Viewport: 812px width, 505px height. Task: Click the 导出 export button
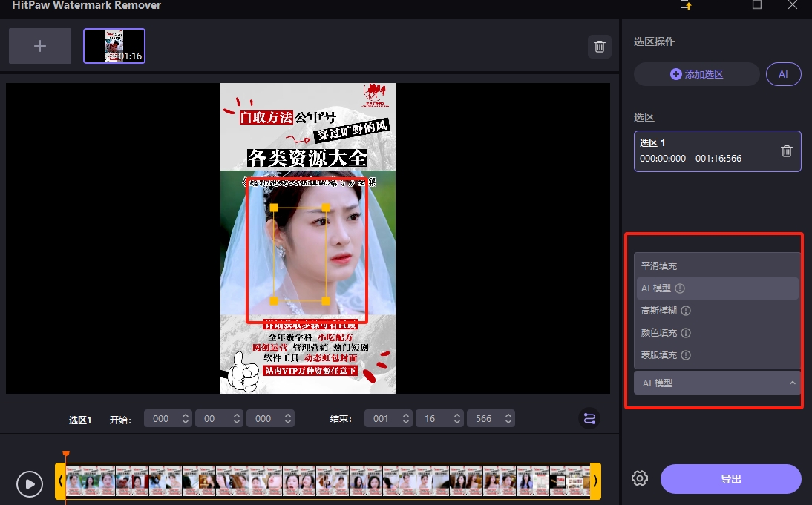(730, 479)
